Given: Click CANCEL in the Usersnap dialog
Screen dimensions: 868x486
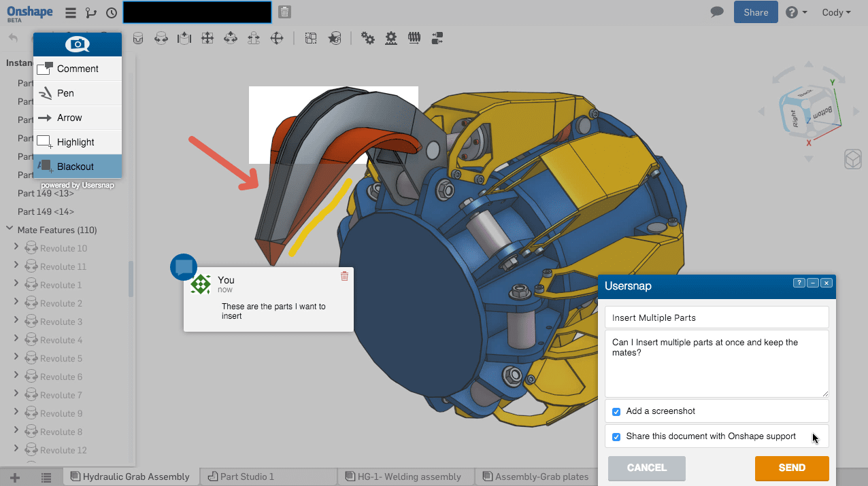Looking at the screenshot, I should click(646, 468).
